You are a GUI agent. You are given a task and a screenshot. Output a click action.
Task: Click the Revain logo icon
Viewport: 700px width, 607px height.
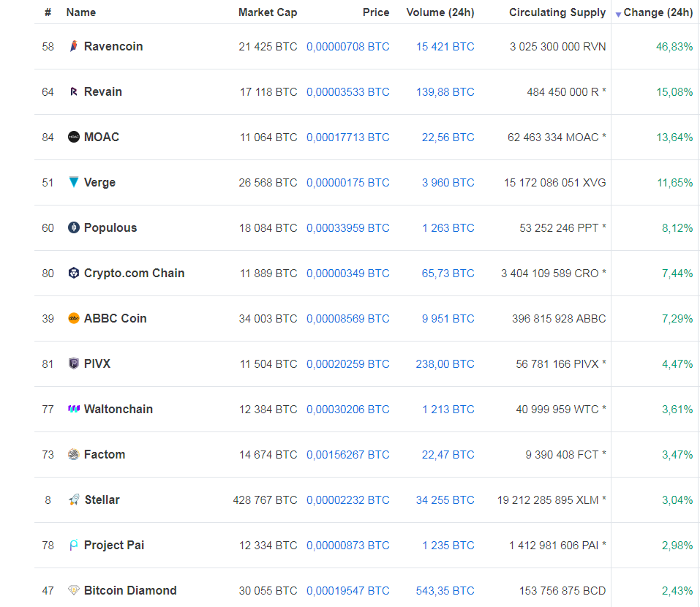74,91
